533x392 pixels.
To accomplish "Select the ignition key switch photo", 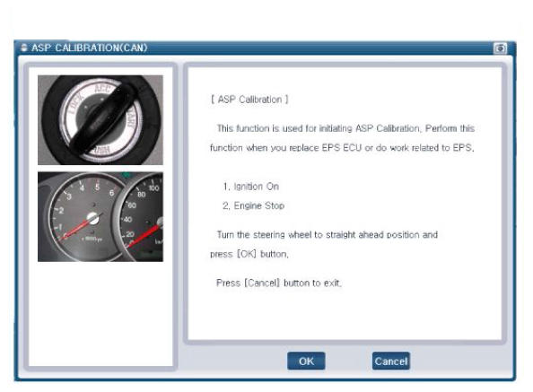I will coord(100,120).
